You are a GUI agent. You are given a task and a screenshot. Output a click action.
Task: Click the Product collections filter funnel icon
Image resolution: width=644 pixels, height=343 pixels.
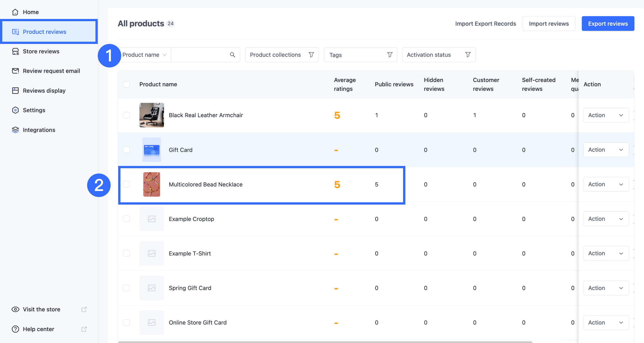(311, 55)
